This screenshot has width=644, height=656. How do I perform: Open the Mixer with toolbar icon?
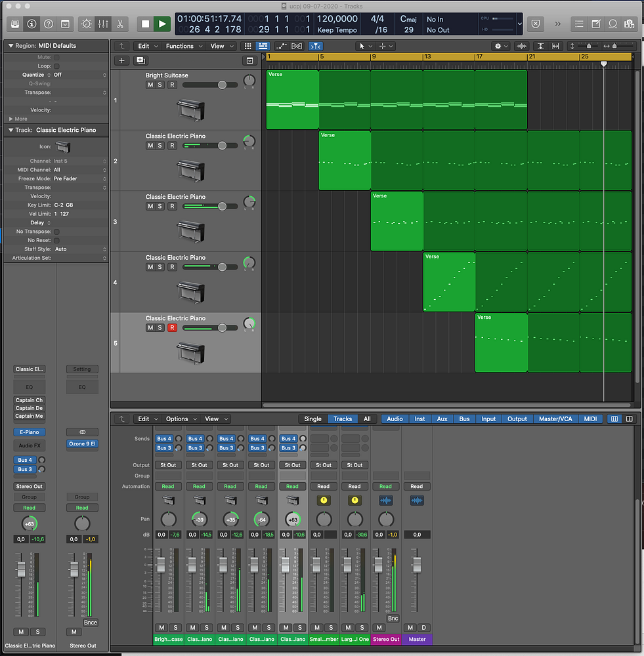click(103, 24)
